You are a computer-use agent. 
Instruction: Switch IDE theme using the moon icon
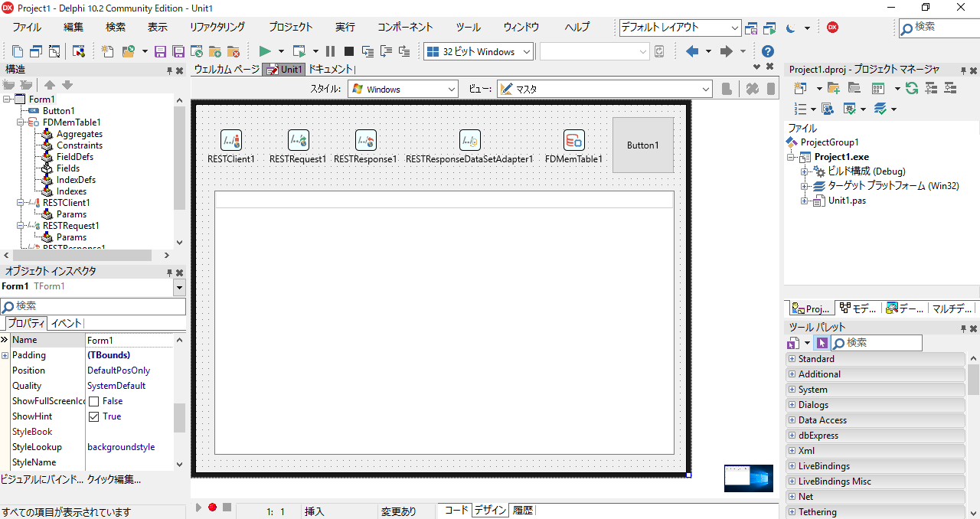pos(790,27)
